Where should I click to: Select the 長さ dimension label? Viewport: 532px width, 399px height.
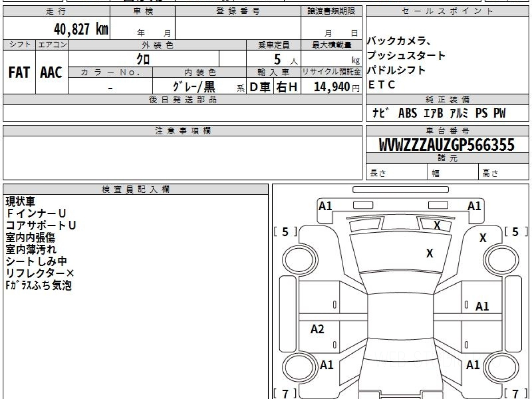coord(378,174)
